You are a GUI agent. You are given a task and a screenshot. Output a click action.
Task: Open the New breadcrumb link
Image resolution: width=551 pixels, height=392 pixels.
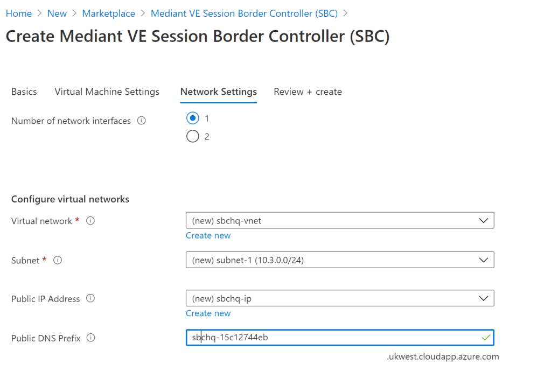tap(57, 13)
